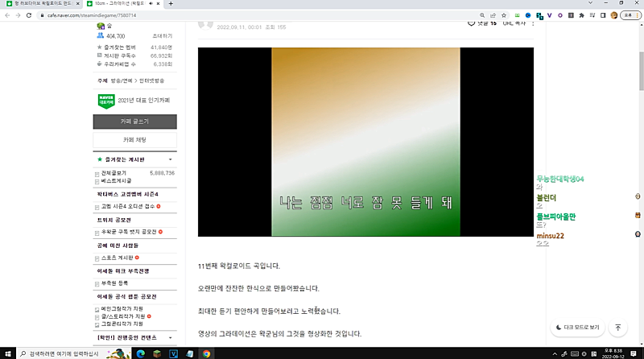Click the Windows taskbar search box

coord(74,353)
